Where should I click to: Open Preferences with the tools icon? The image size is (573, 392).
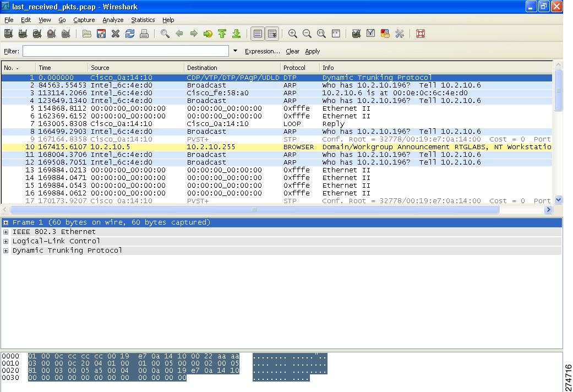(x=400, y=34)
